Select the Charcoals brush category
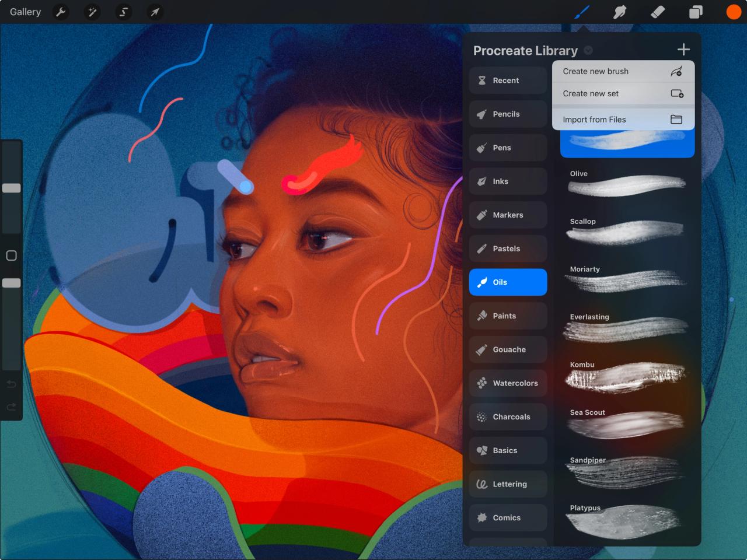Viewport: 747px width, 560px height. 507,416
